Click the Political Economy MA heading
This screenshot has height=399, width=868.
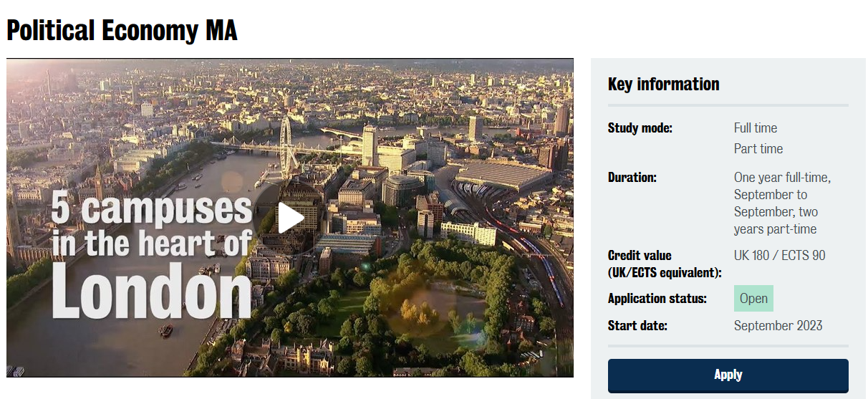click(x=122, y=31)
